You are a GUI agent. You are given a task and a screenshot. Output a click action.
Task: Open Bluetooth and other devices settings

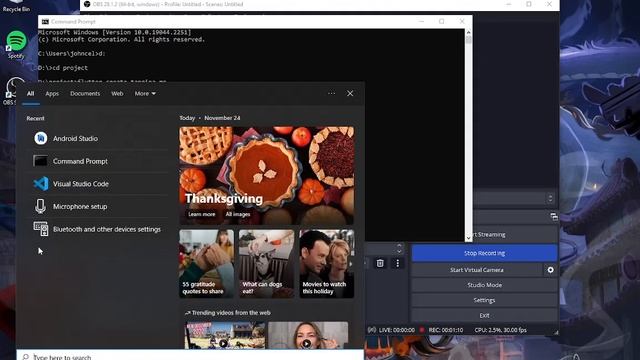click(x=98, y=229)
